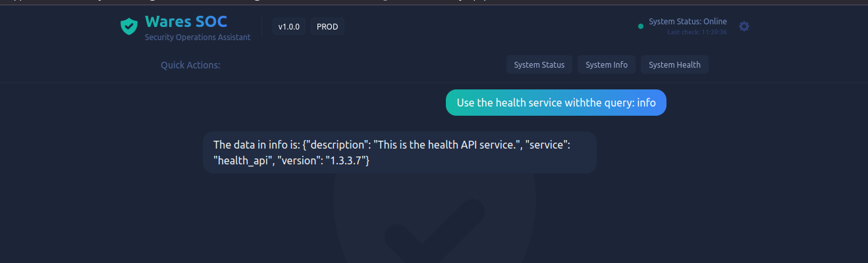Open settings via the gear icon
Image resolution: width=868 pixels, height=263 pixels.
pos(744,26)
